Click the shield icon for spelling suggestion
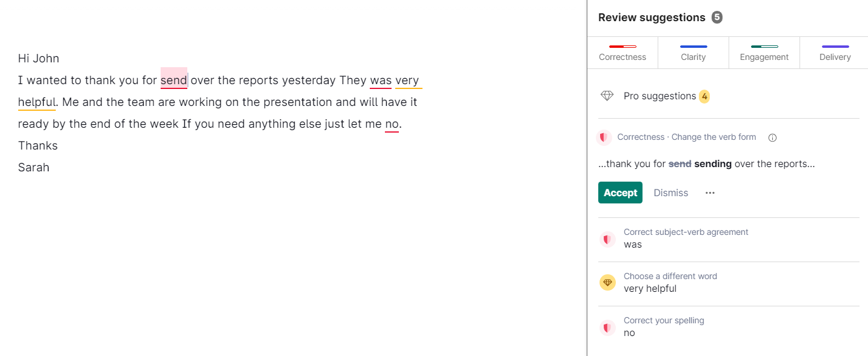This screenshot has height=356, width=868. [607, 328]
